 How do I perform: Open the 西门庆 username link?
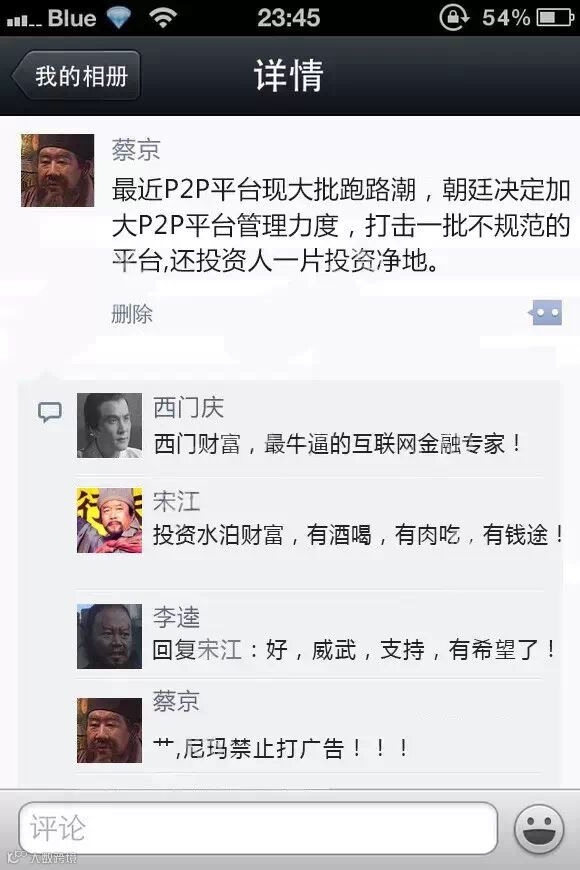pyautogui.click(x=188, y=408)
